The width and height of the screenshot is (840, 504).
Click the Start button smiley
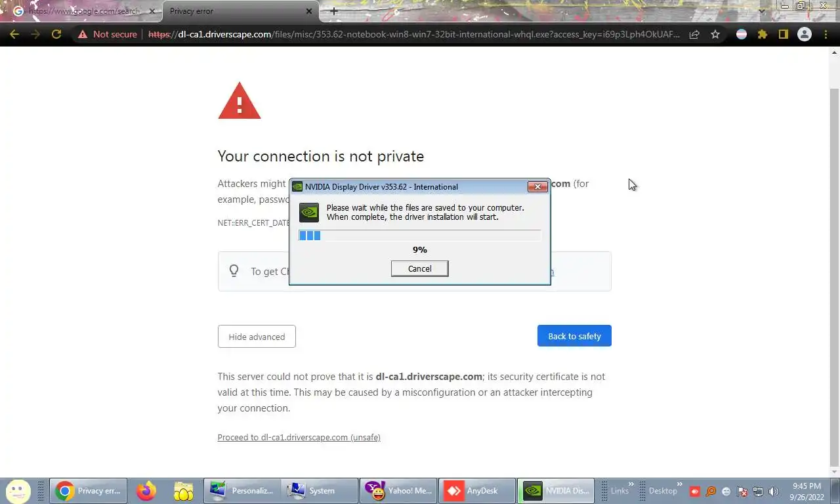[18, 490]
